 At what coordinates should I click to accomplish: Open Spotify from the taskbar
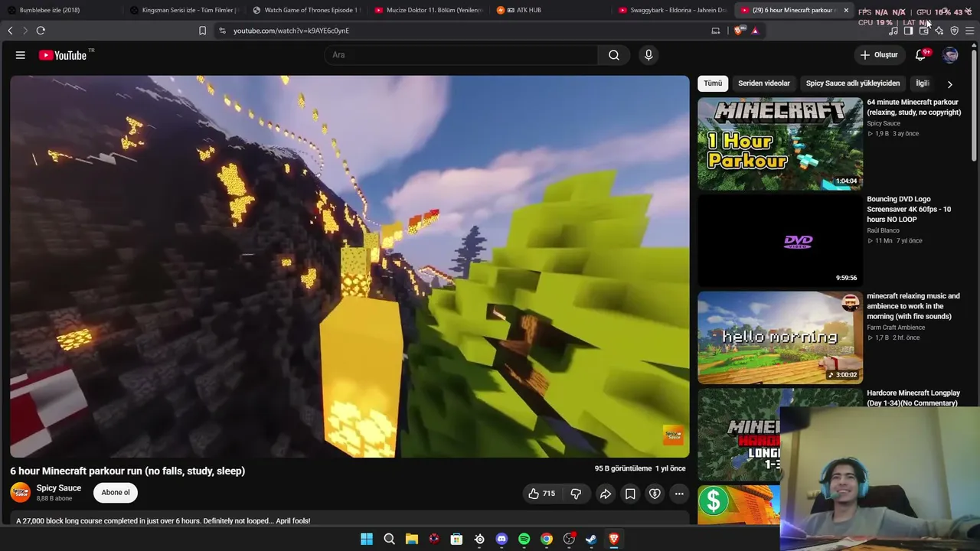(x=524, y=539)
